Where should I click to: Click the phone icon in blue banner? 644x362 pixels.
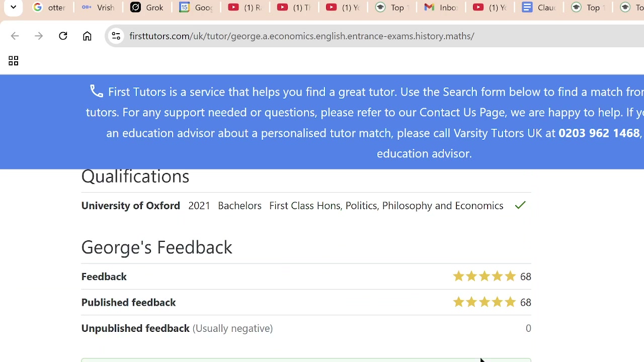97,91
